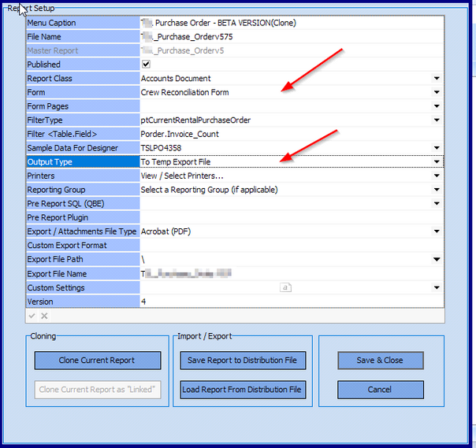This screenshot has height=448, width=476.
Task: Click the checkmark icon below the grid
Action: pos(32,316)
